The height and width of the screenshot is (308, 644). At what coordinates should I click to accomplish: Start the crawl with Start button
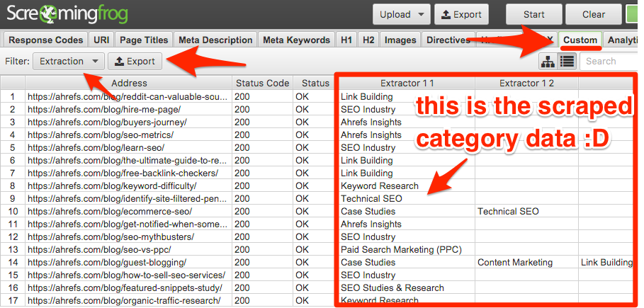[534, 15]
